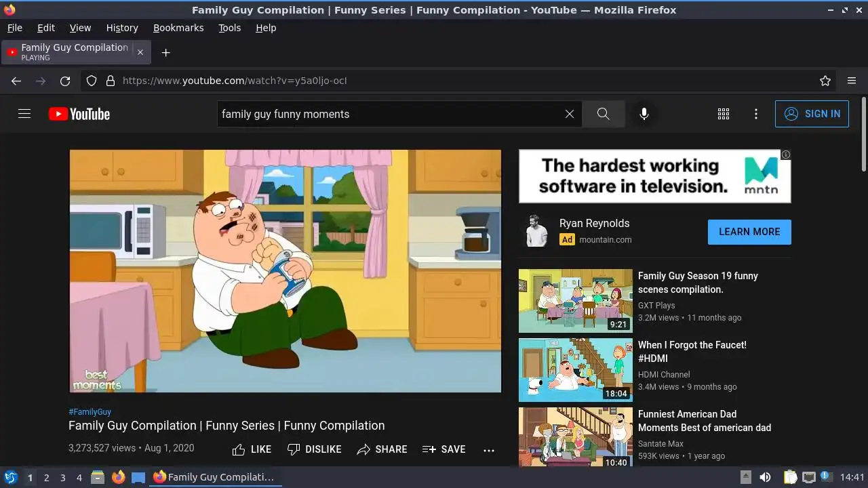Open the YouTube hamburger guide menu

tap(24, 114)
